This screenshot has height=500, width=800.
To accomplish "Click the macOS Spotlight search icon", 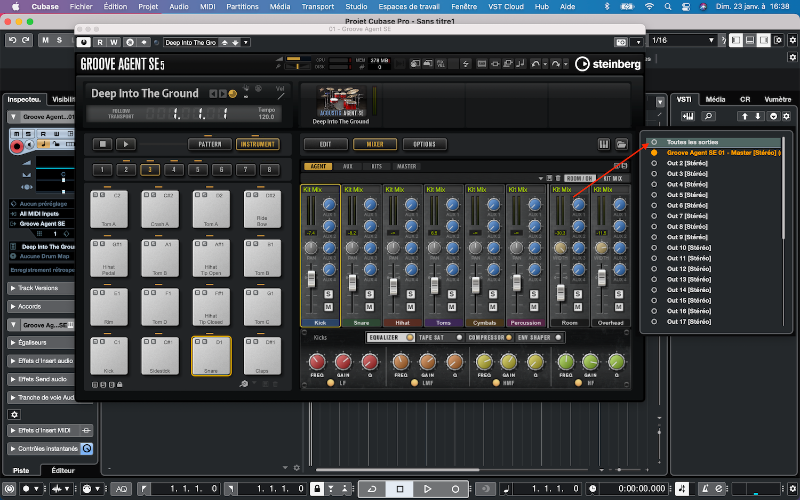I will coord(667,7).
